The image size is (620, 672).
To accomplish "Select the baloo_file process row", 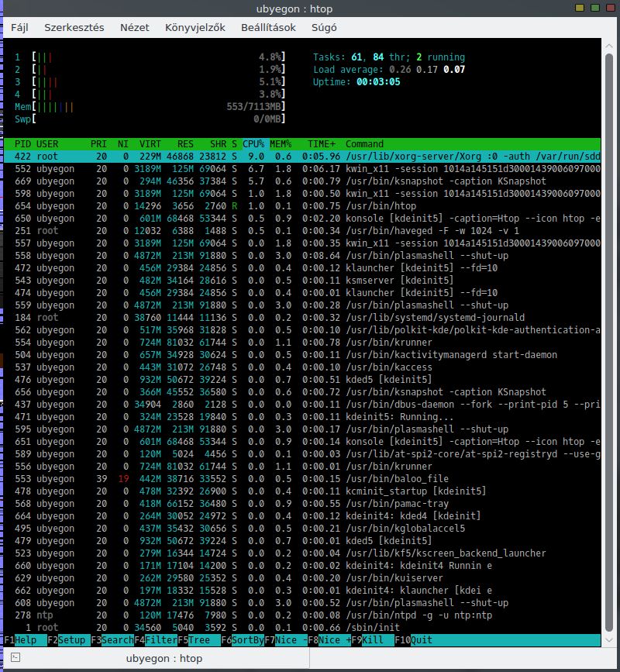I will tap(302, 479).
